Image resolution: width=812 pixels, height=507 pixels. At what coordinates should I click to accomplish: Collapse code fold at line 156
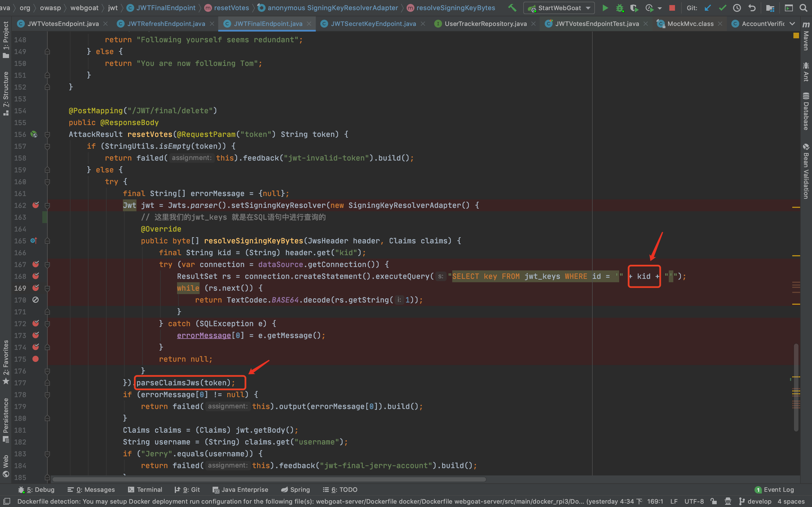(x=47, y=134)
